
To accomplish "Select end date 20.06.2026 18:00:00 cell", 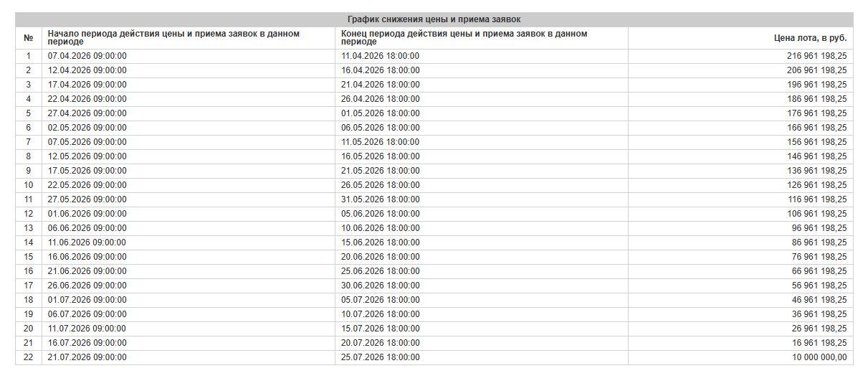I will pyautogui.click(x=381, y=257).
